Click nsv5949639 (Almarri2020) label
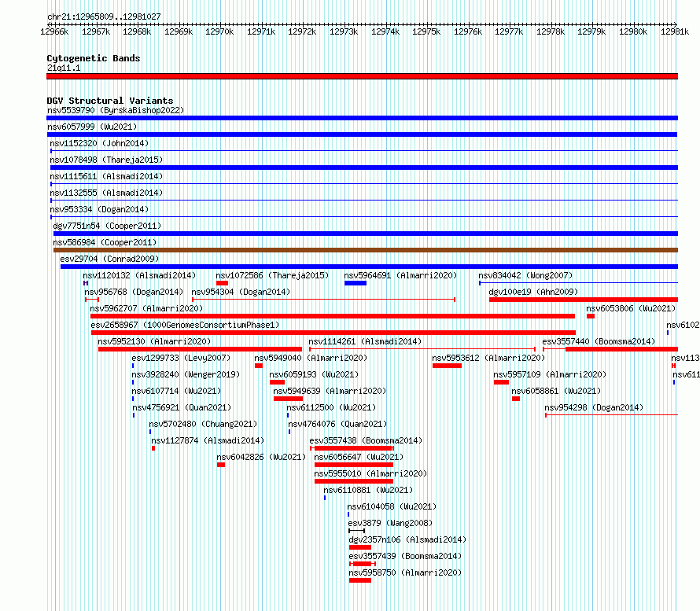 pos(330,391)
